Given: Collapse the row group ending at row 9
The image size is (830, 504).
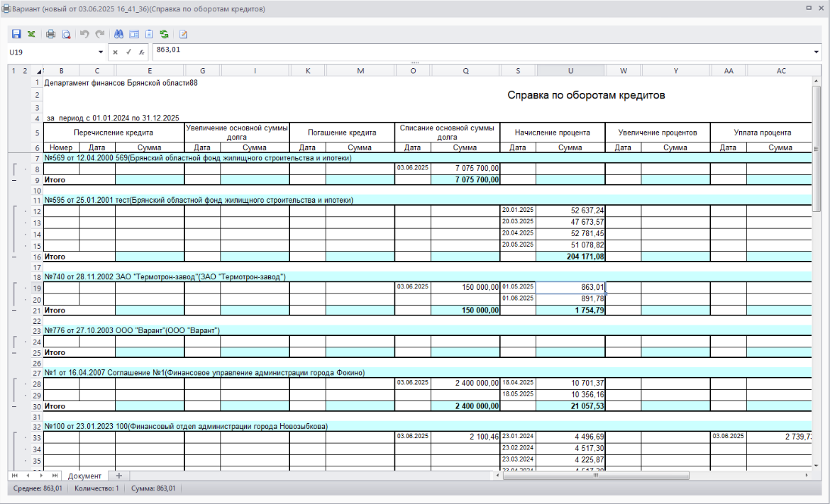Looking at the screenshot, I should 13,180.
